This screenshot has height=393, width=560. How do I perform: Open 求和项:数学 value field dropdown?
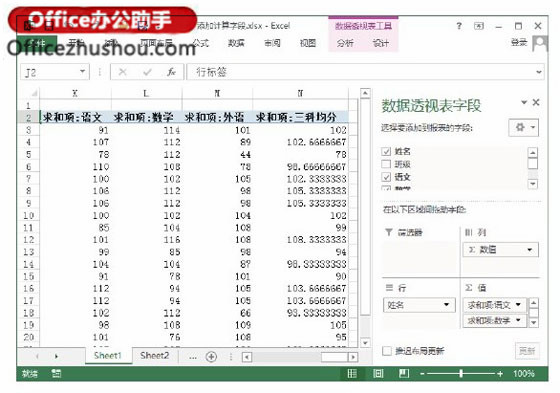click(518, 320)
